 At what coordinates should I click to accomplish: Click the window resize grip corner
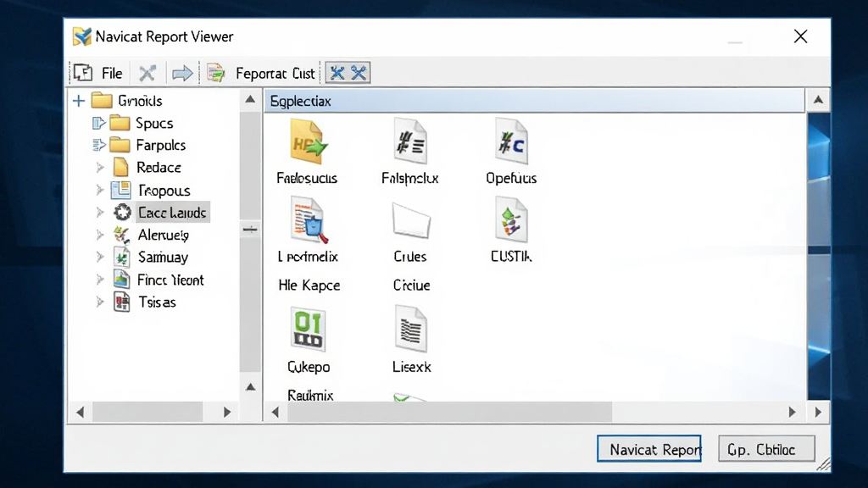click(x=824, y=465)
